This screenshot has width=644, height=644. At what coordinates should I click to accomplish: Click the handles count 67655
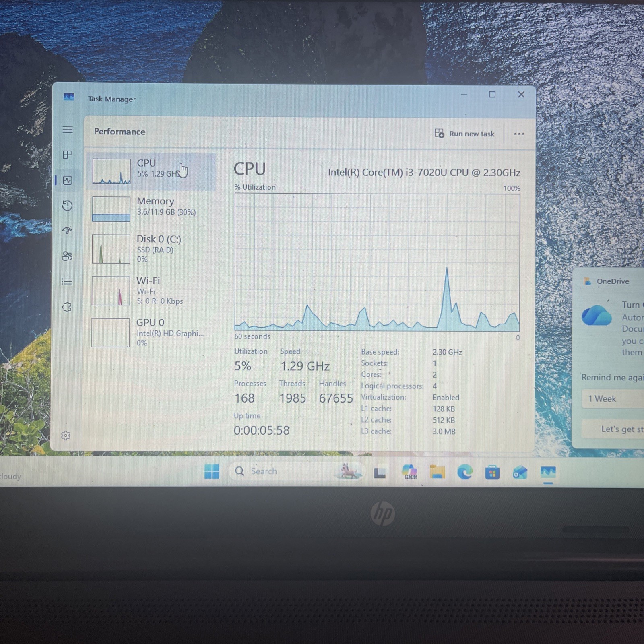click(336, 398)
